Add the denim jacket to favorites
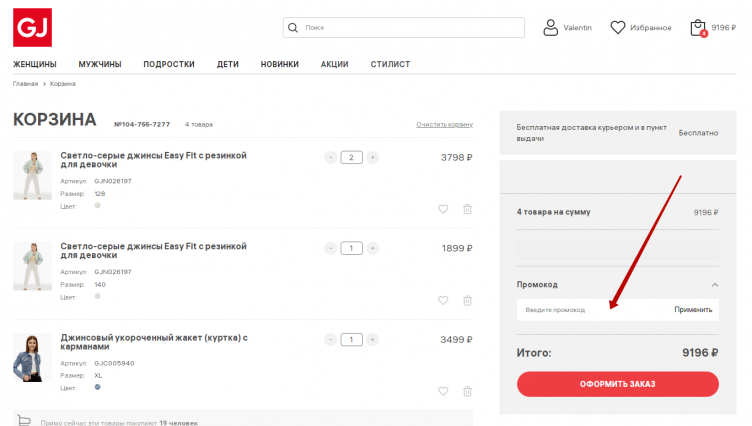This screenshot has height=426, width=752. click(443, 391)
